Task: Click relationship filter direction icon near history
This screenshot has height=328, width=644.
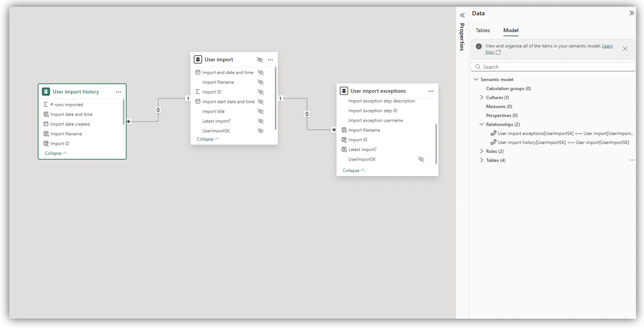Action: 158,110
